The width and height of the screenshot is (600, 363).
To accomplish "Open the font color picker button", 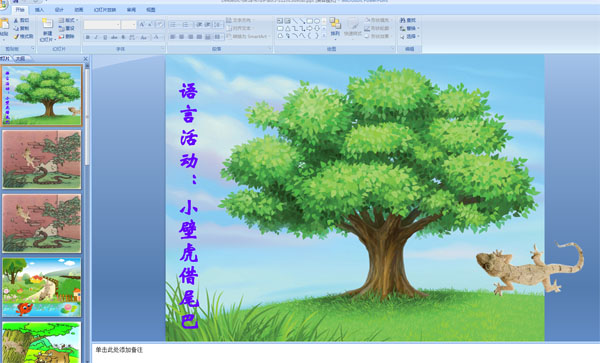I will (157, 37).
